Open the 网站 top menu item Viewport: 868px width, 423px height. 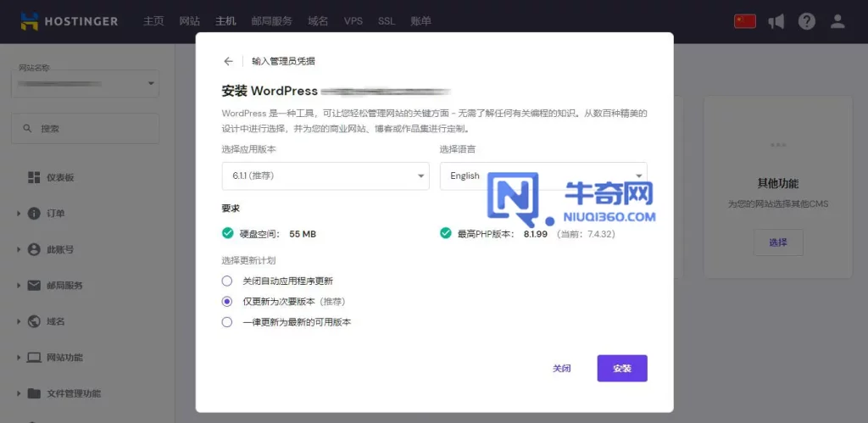(190, 21)
